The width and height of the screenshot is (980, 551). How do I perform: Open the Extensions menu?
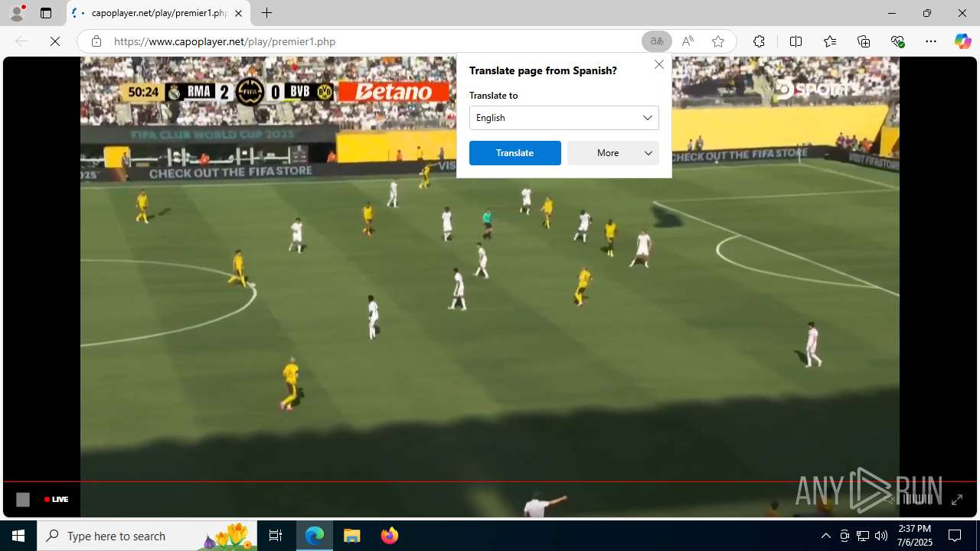pos(759,41)
